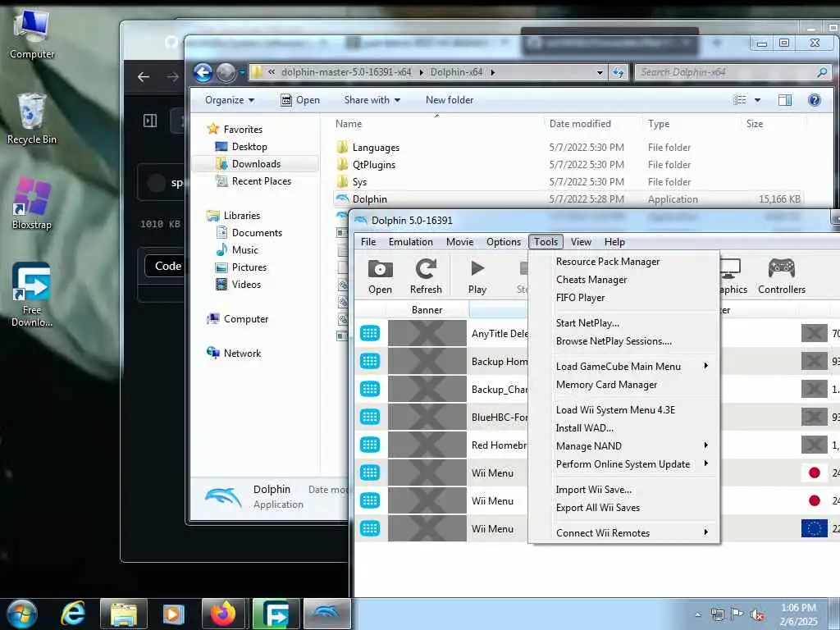The image size is (840, 630).
Task: Toggle the Explorer preview pane button
Action: click(x=785, y=100)
